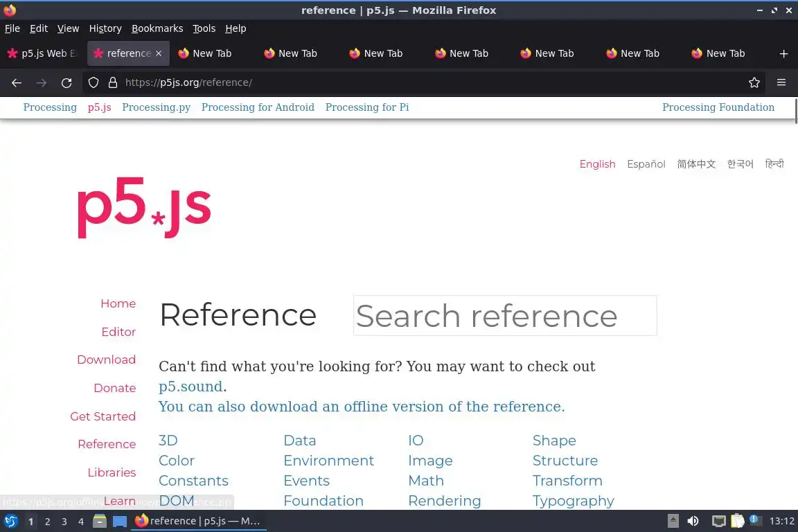This screenshot has width=798, height=532.
Task: Jump to the Image reference category
Action: pyautogui.click(x=430, y=461)
